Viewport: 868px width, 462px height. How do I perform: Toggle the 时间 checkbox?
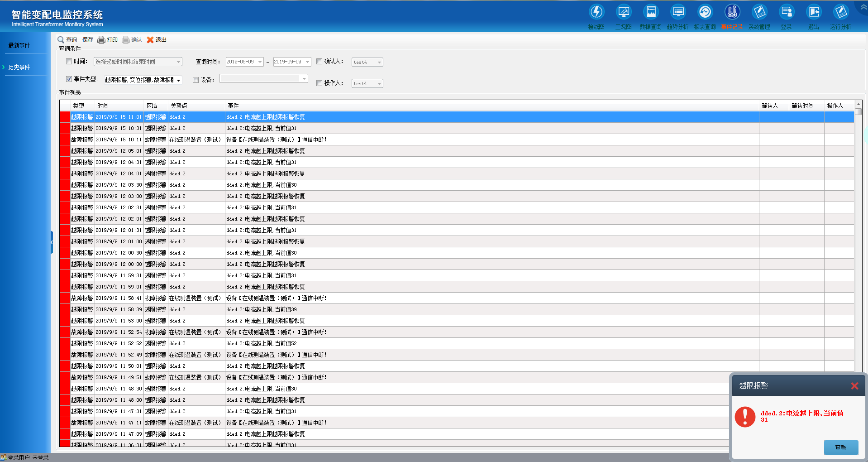point(69,62)
